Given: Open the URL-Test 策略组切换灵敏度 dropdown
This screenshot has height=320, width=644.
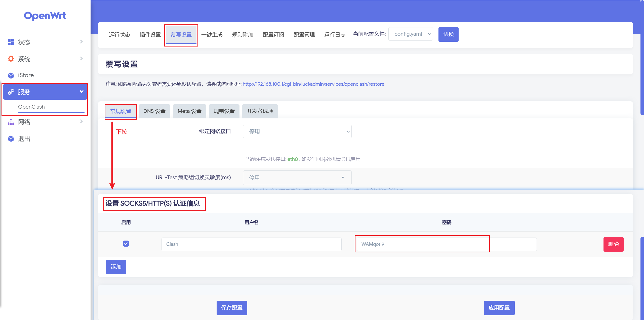Looking at the screenshot, I should (x=297, y=177).
